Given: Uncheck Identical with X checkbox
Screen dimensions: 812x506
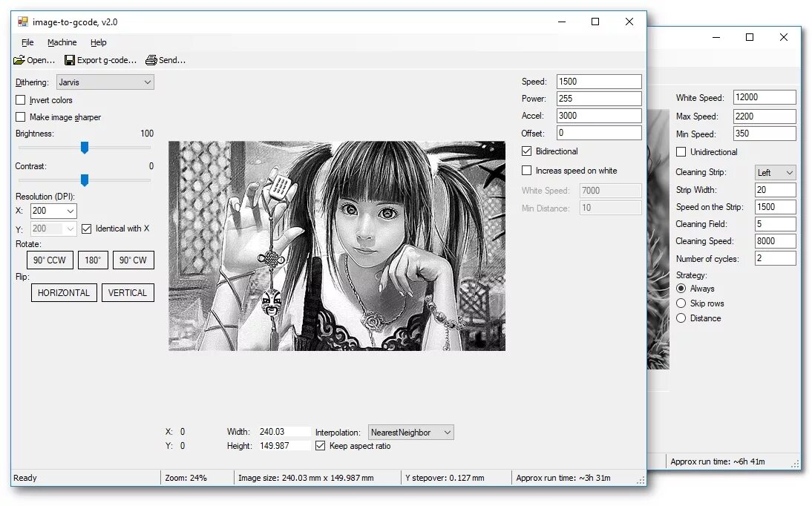Looking at the screenshot, I should (x=87, y=229).
